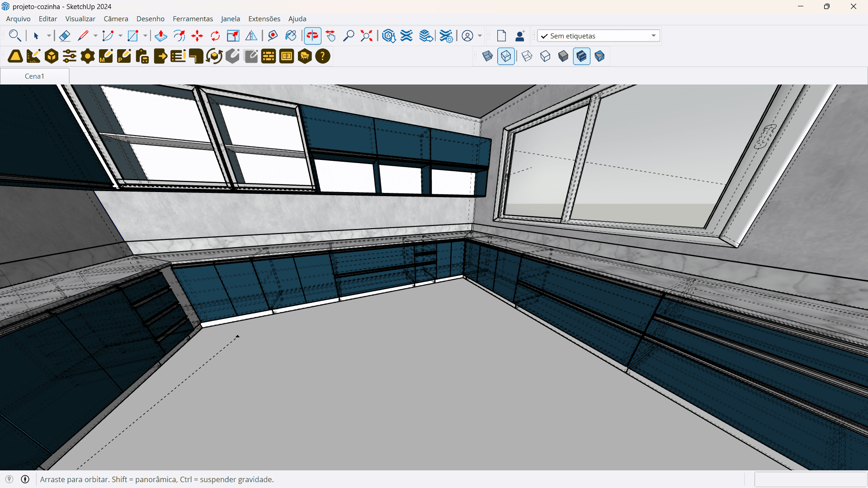Switch to Monochrome face style
Viewport: 868px width, 488px height.
coord(599,56)
